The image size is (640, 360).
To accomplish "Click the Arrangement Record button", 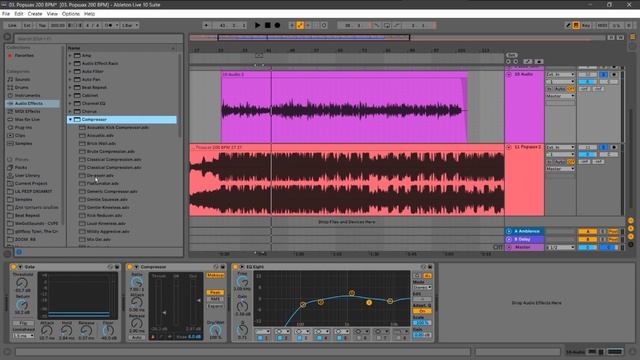I will coord(277,25).
